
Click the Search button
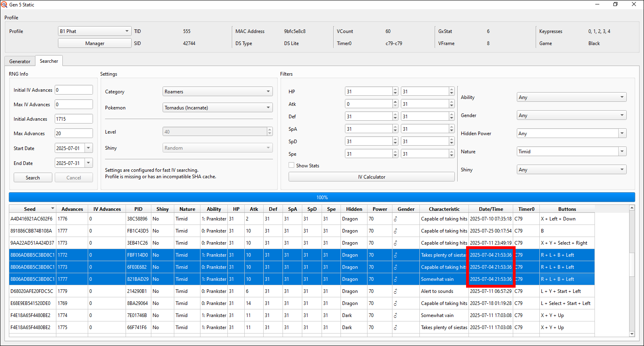(x=33, y=178)
